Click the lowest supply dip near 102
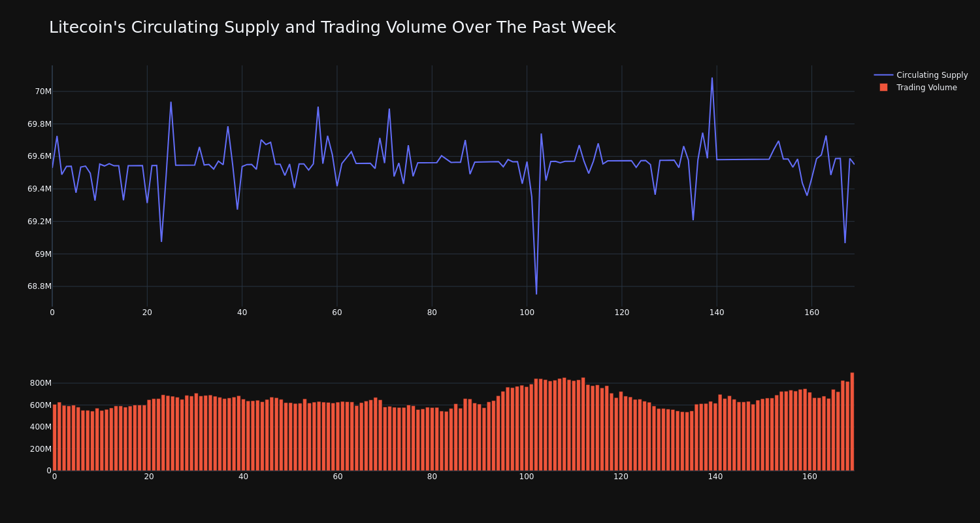 coord(536,294)
